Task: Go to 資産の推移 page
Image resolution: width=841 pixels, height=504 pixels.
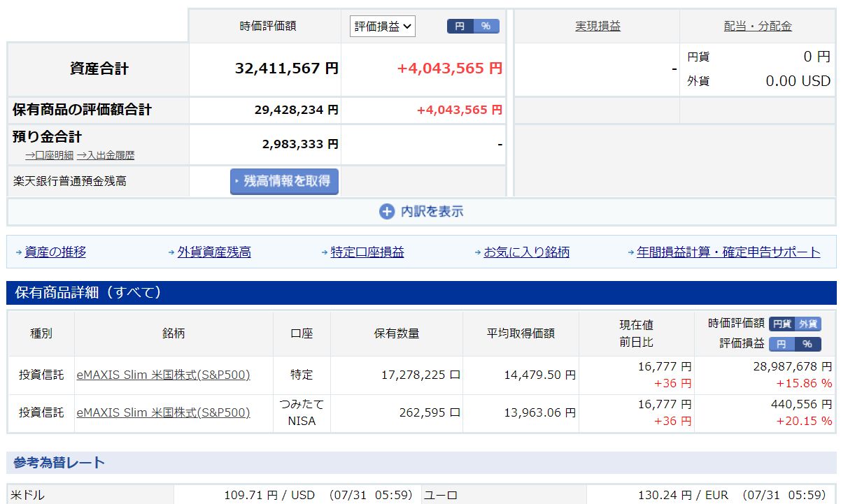Action: pos(55,252)
